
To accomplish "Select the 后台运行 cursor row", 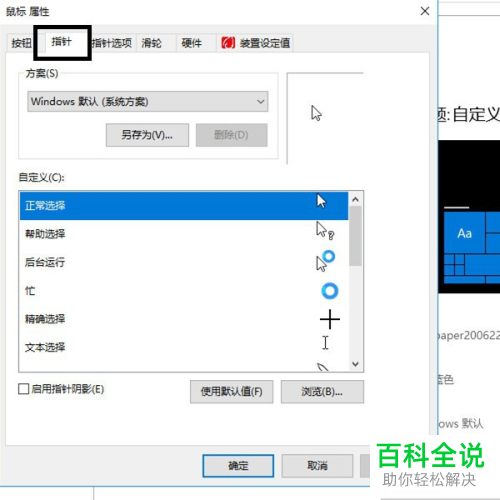I will click(x=184, y=262).
